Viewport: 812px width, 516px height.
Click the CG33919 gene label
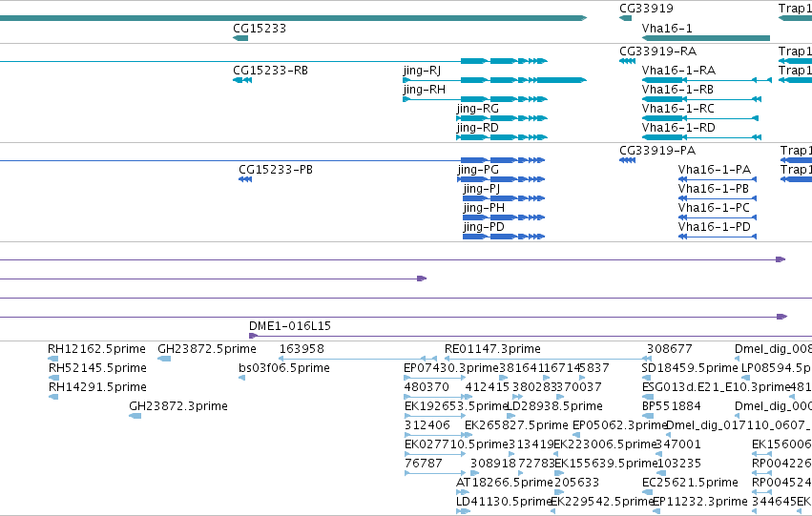point(646,9)
